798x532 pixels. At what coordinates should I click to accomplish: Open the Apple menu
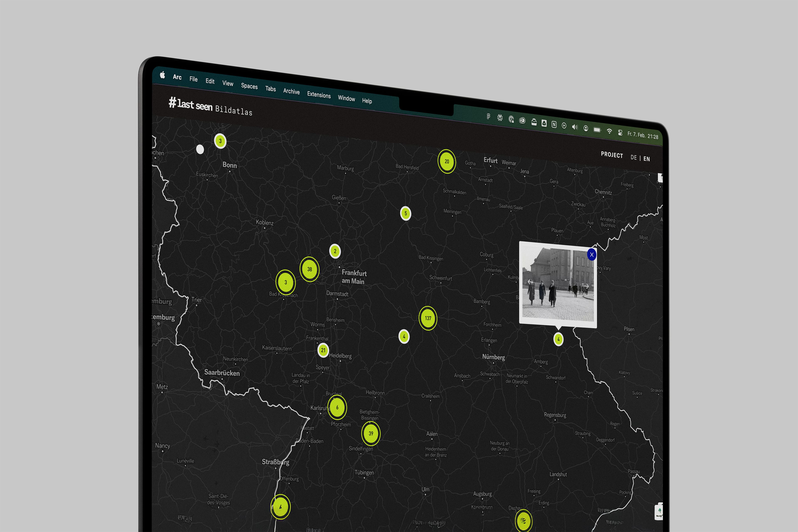coord(163,75)
